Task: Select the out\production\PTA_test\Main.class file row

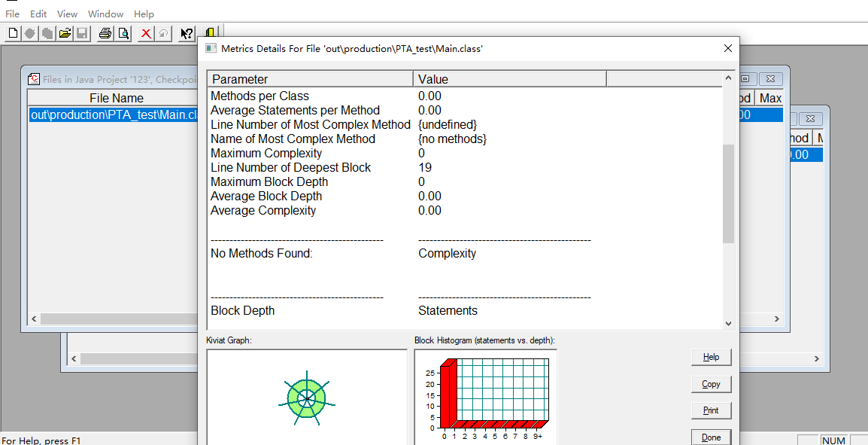Action: tap(114, 114)
